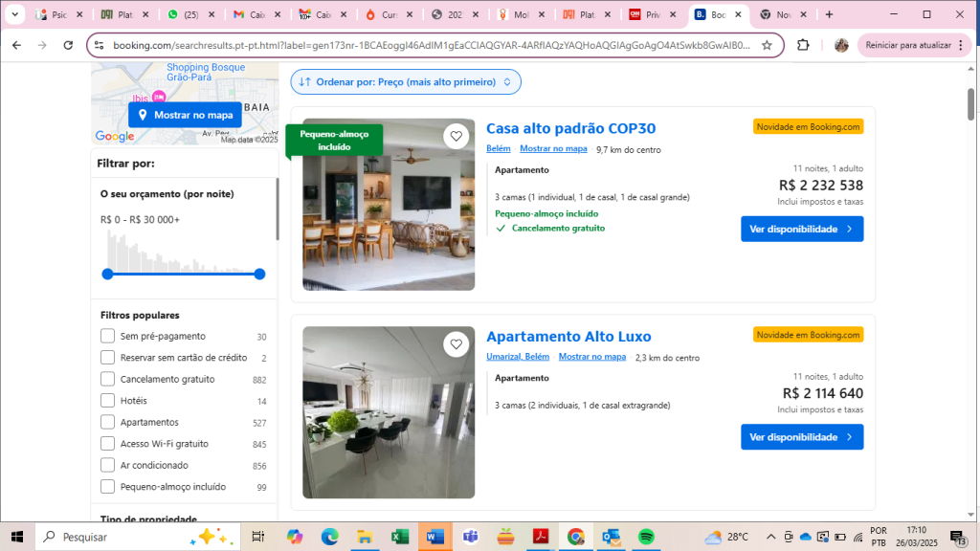The image size is (980, 551).
Task: Enable the Cancelamento gratuito filter
Action: click(107, 379)
